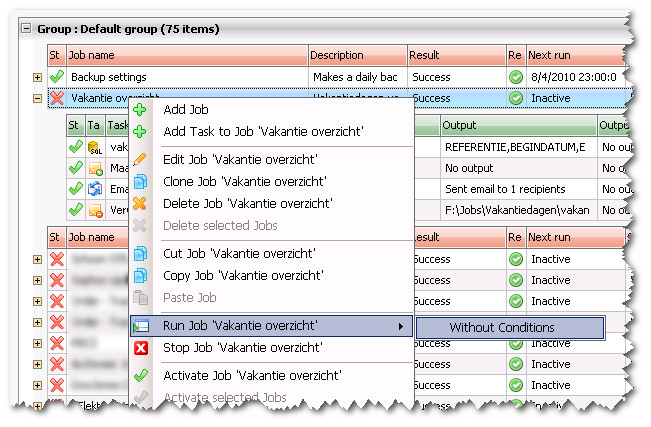Click the pencil icon for Edit Job
This screenshot has height=427, width=651.
pyautogui.click(x=141, y=159)
